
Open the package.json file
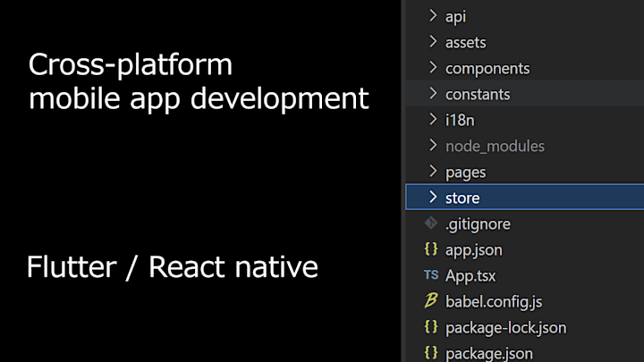[489, 353]
